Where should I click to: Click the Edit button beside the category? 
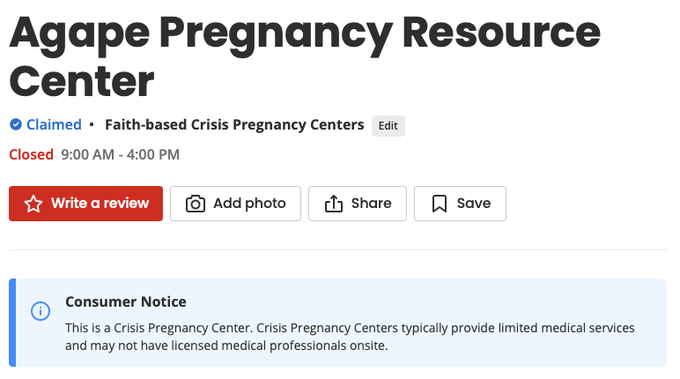pos(388,126)
